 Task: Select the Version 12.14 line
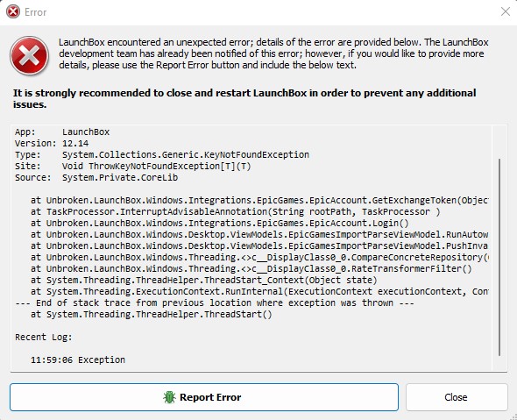(52, 144)
